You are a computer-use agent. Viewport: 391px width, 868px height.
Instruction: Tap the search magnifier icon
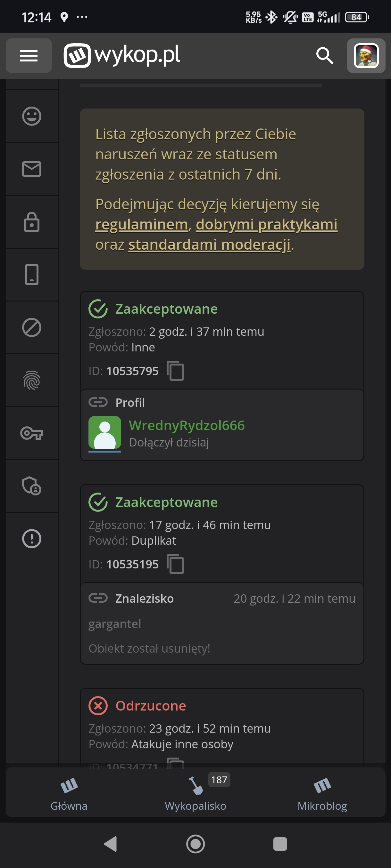point(325,56)
